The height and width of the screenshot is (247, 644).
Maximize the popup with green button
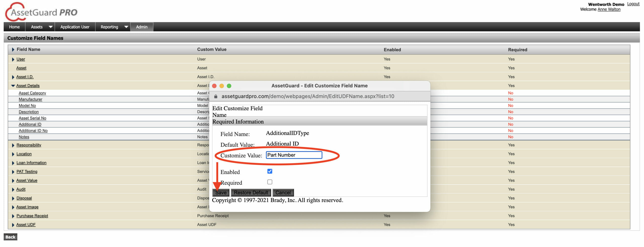click(229, 86)
